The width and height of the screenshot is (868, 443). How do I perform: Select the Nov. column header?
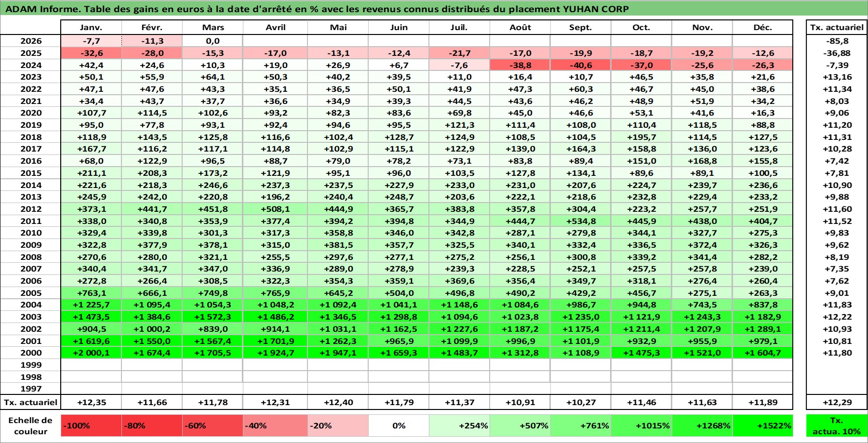(702, 27)
